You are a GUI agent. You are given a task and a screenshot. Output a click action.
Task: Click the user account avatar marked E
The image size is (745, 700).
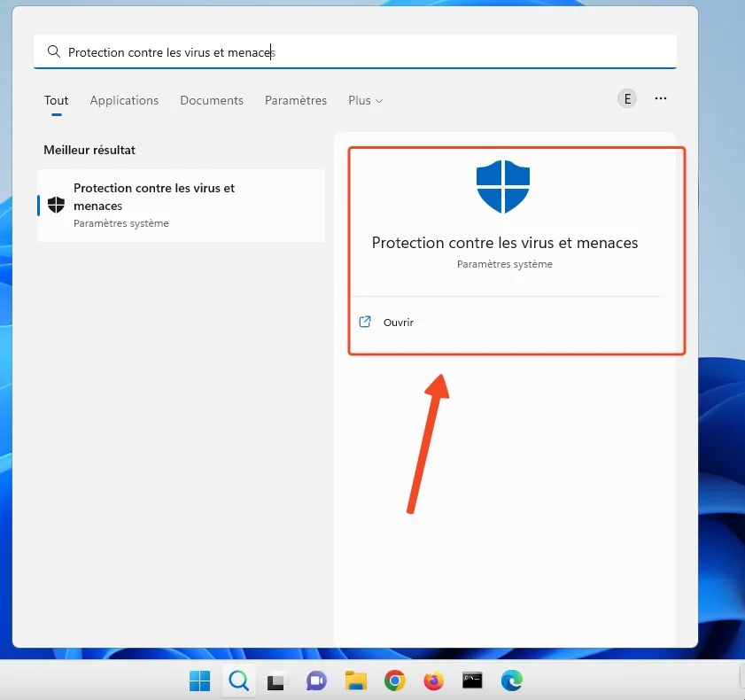[x=627, y=98]
